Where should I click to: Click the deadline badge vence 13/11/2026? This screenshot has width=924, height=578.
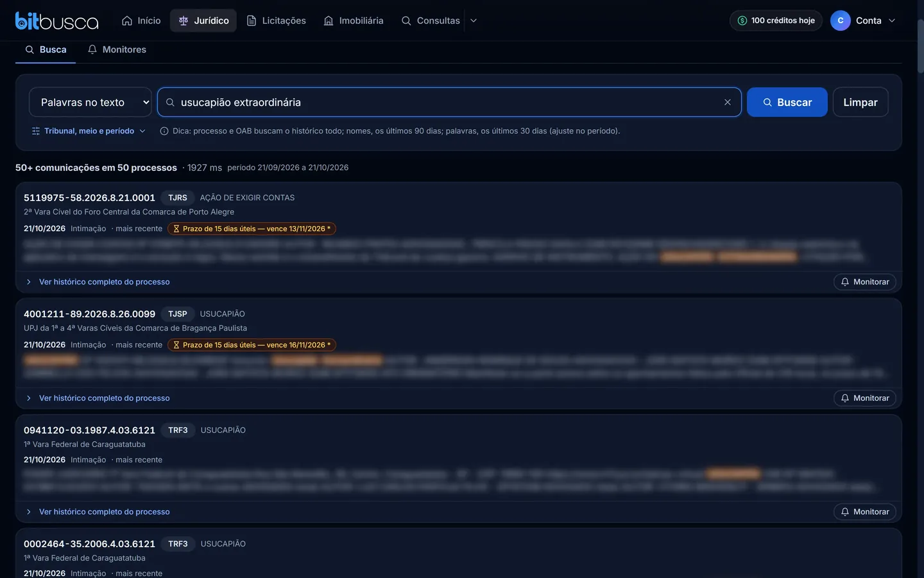[x=252, y=229]
